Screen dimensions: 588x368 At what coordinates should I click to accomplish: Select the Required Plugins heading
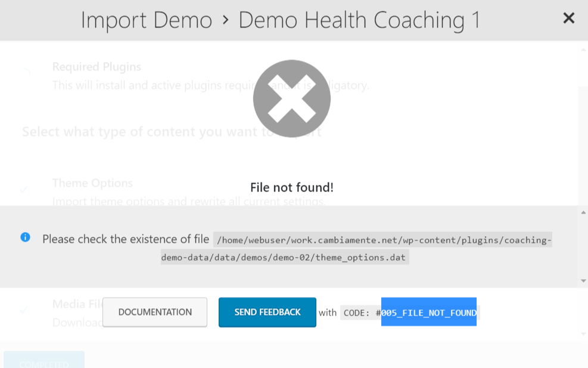97,67
